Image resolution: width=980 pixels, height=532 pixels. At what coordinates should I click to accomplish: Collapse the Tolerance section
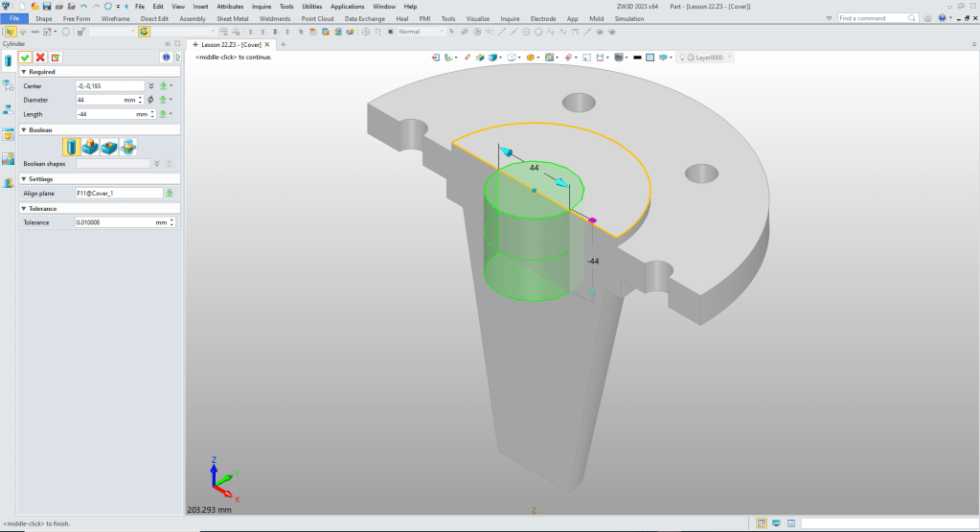24,208
